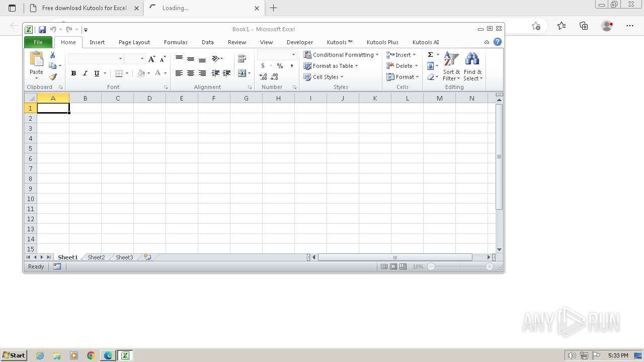Click Increase Decimal icon
644x362 pixels.
[x=263, y=77]
